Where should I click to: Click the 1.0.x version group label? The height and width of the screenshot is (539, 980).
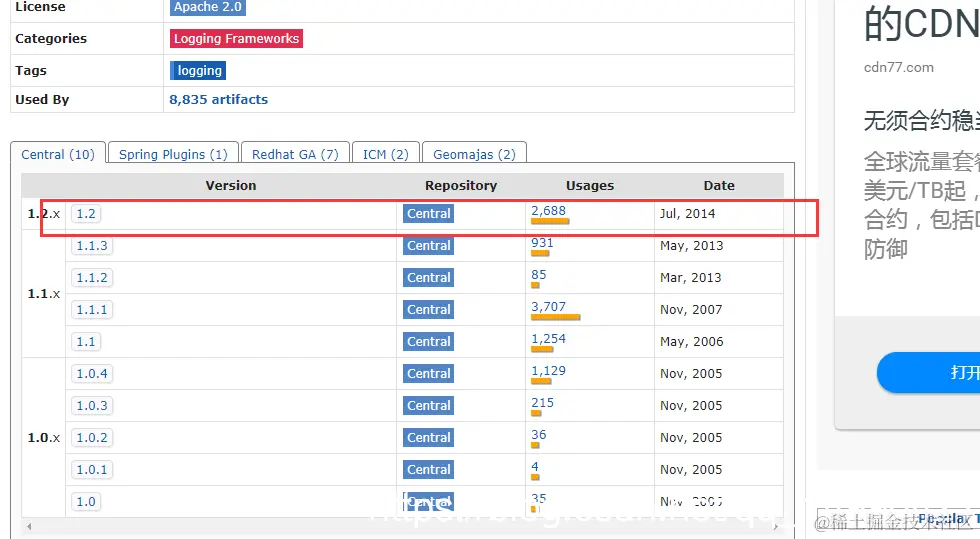pos(44,438)
